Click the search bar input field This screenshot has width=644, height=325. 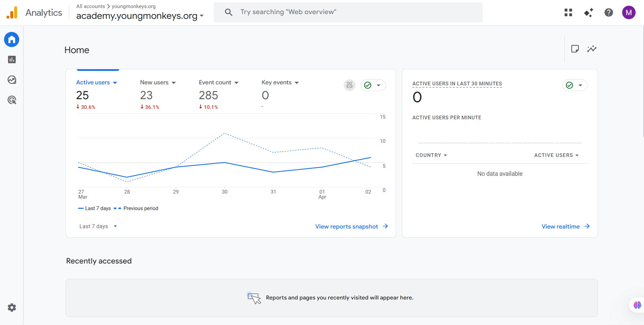coord(348,12)
